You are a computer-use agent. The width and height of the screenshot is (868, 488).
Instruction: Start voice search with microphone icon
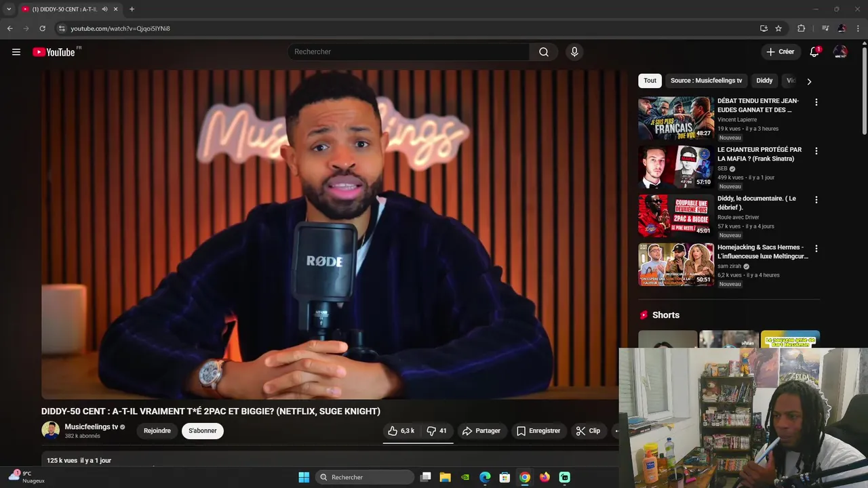point(574,52)
